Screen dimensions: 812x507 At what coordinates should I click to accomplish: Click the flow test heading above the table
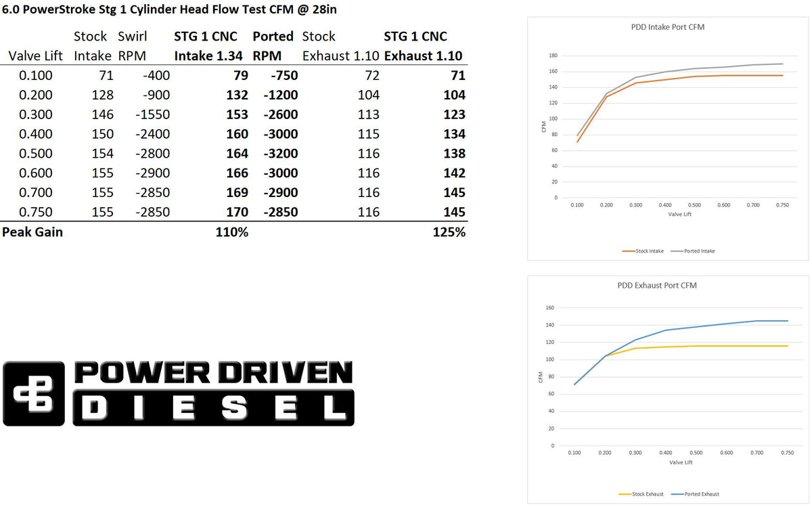point(169,10)
